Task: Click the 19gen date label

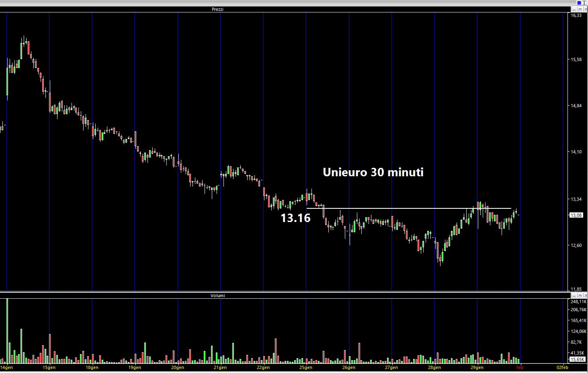Action: click(135, 367)
